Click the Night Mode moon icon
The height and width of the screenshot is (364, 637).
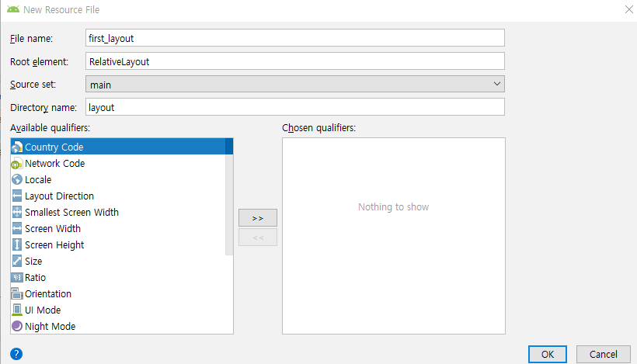click(x=17, y=326)
